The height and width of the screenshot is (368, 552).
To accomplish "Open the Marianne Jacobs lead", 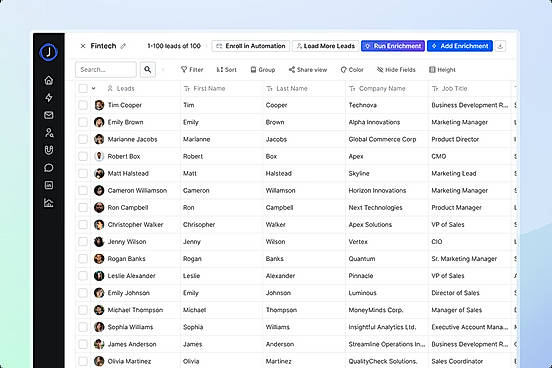I will [132, 139].
